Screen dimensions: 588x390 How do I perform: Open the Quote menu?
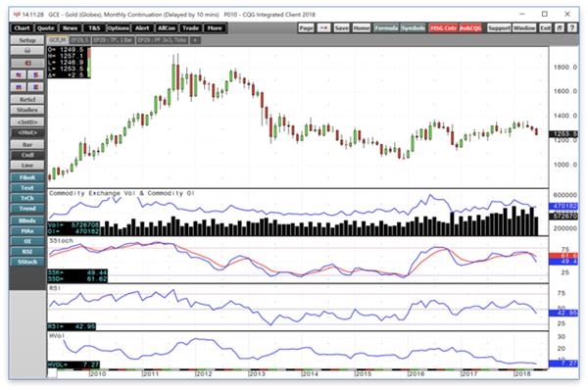pos(46,28)
